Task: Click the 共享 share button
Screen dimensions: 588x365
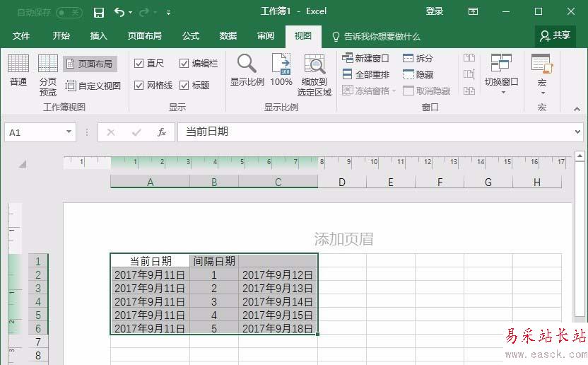Action: coord(555,35)
